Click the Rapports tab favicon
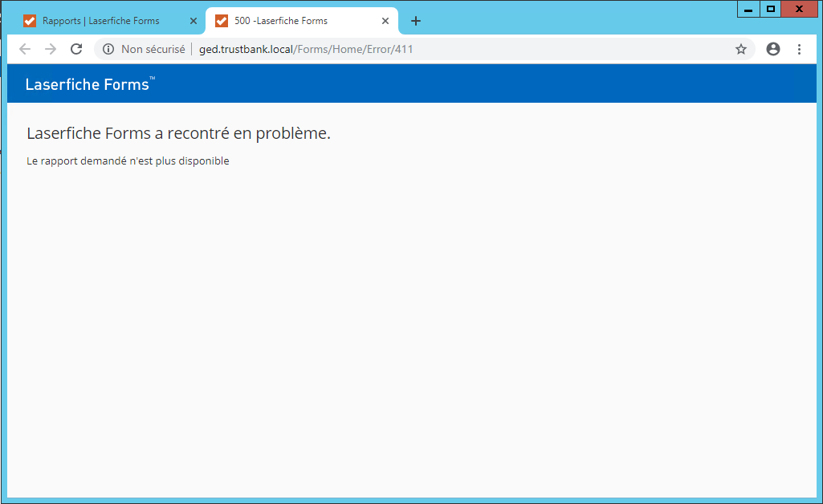 coord(30,21)
